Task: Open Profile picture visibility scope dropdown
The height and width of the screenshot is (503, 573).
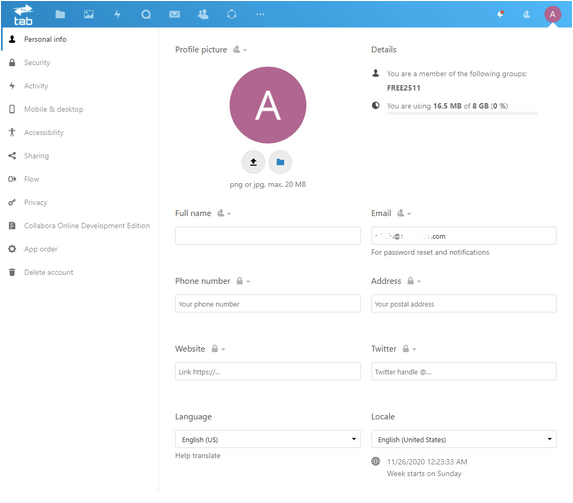Action: click(240, 49)
